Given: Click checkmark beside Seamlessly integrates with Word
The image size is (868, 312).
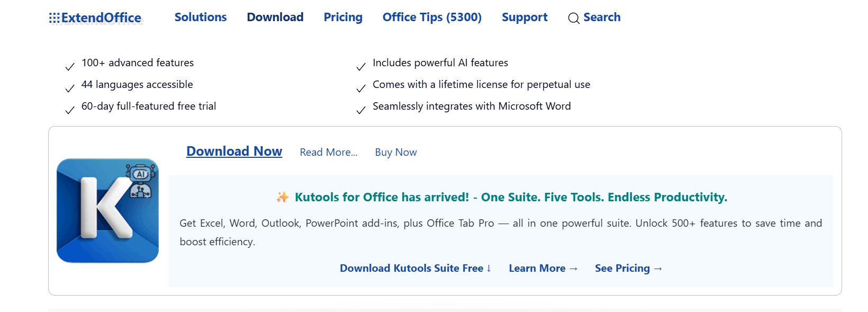Looking at the screenshot, I should coord(361,110).
